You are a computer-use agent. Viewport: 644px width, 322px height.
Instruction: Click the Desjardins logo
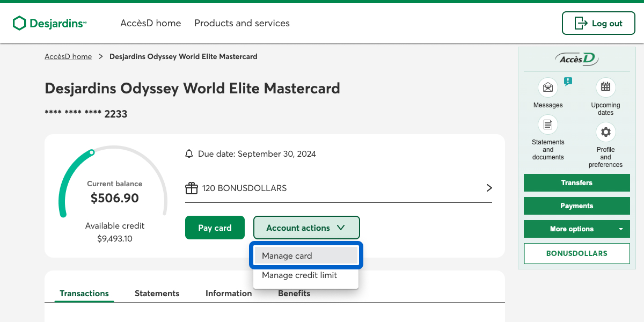pyautogui.click(x=49, y=23)
